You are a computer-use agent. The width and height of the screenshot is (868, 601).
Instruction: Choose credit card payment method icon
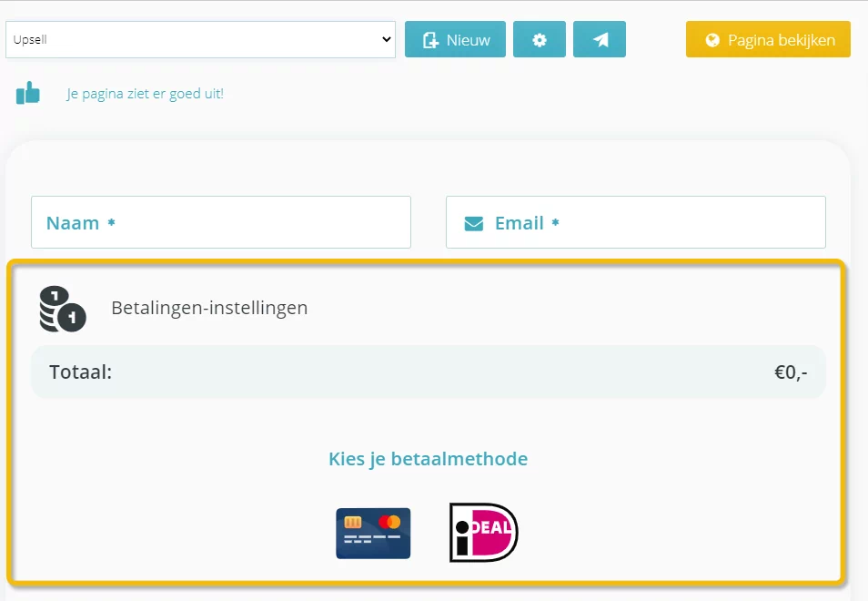click(x=373, y=534)
